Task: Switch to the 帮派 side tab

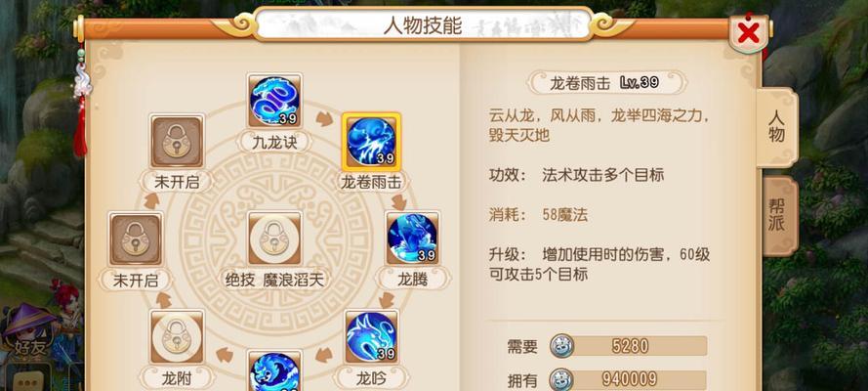Action: [778, 215]
